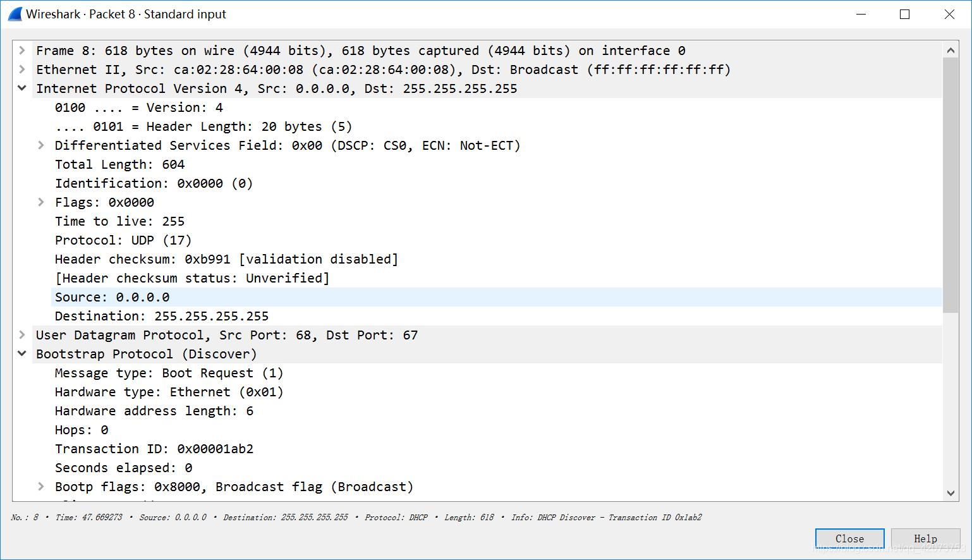Screen dimensions: 972x560
Task: Select the Identification: 0x0000 (0) row
Action: pos(496,183)
